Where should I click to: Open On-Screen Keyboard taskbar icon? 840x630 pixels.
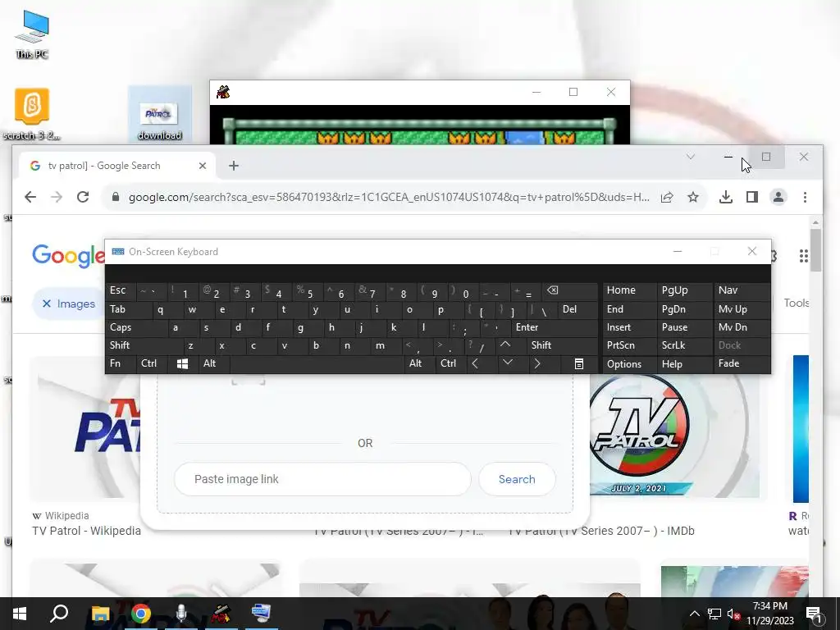click(x=261, y=614)
